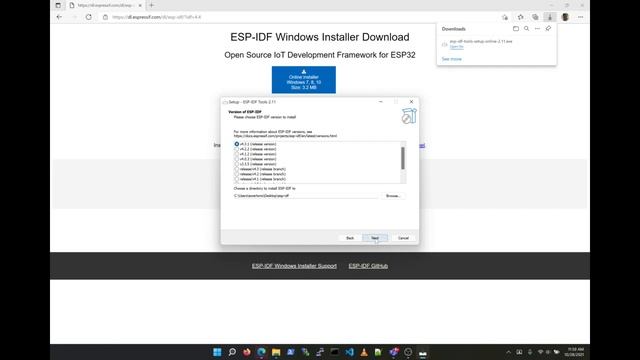Open the Favorites list icon
640x360 pixels.
coord(520,17)
